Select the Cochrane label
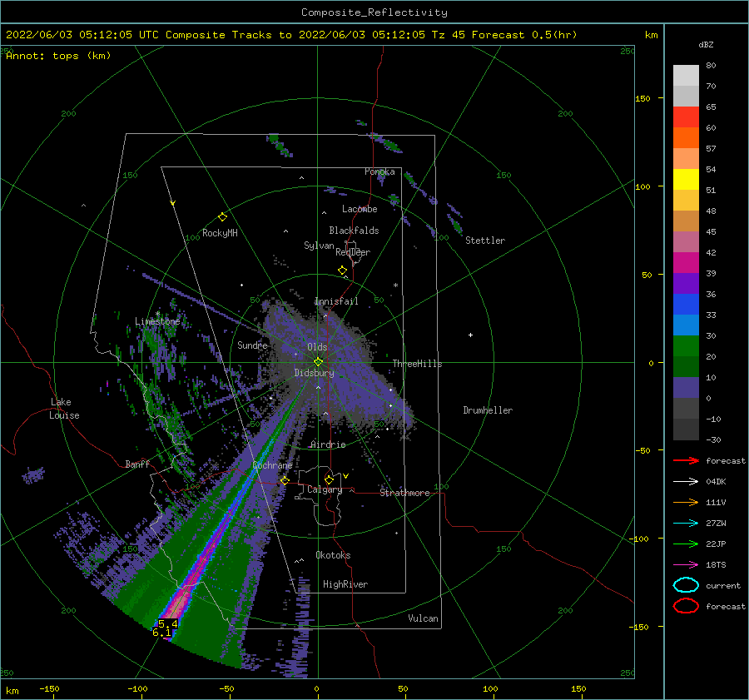This screenshot has width=749, height=700. click(x=272, y=465)
